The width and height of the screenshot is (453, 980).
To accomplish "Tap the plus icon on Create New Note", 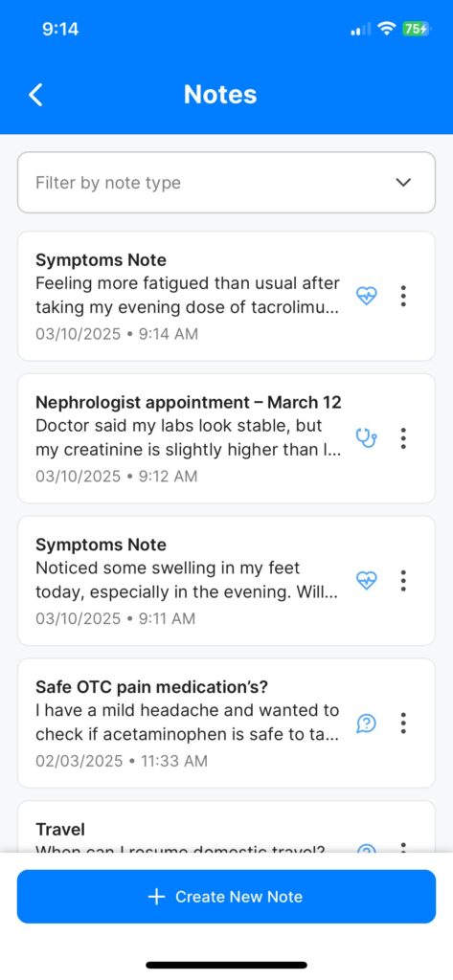I will pyautogui.click(x=156, y=897).
